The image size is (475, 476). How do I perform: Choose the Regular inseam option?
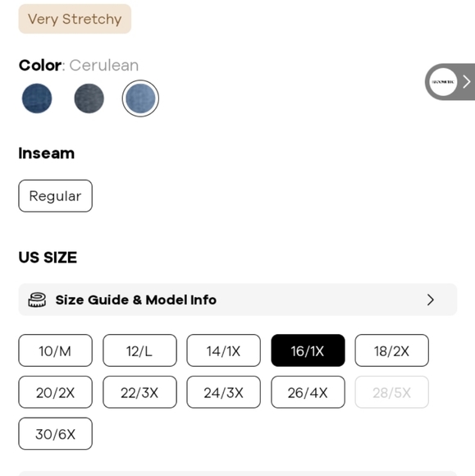click(x=55, y=196)
